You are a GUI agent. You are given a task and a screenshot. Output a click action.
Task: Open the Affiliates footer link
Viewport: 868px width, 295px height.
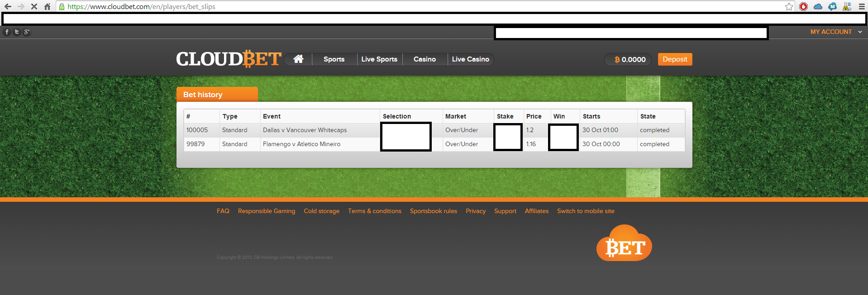[x=537, y=211]
